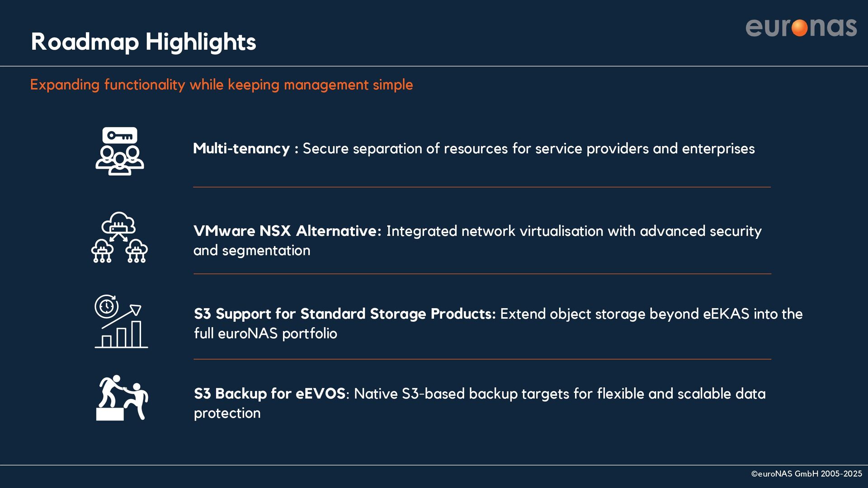Click the euroNAS GmbH copyright notice

pos(807,474)
